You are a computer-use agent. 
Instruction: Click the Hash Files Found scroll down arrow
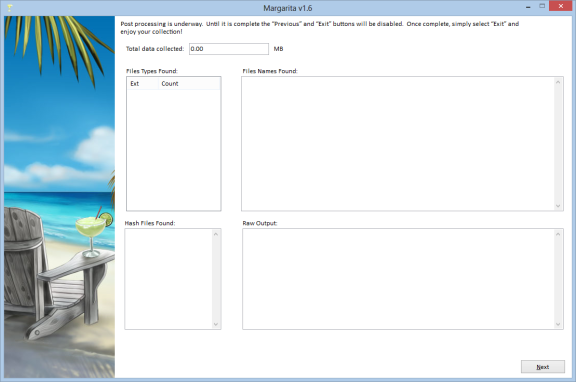pyautogui.click(x=216, y=324)
